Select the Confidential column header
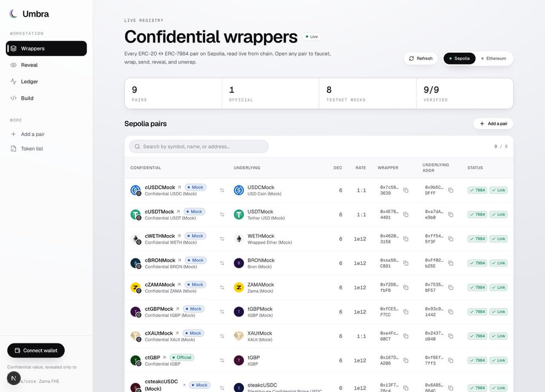Screen dimensions: 545x392 (x=145, y=168)
